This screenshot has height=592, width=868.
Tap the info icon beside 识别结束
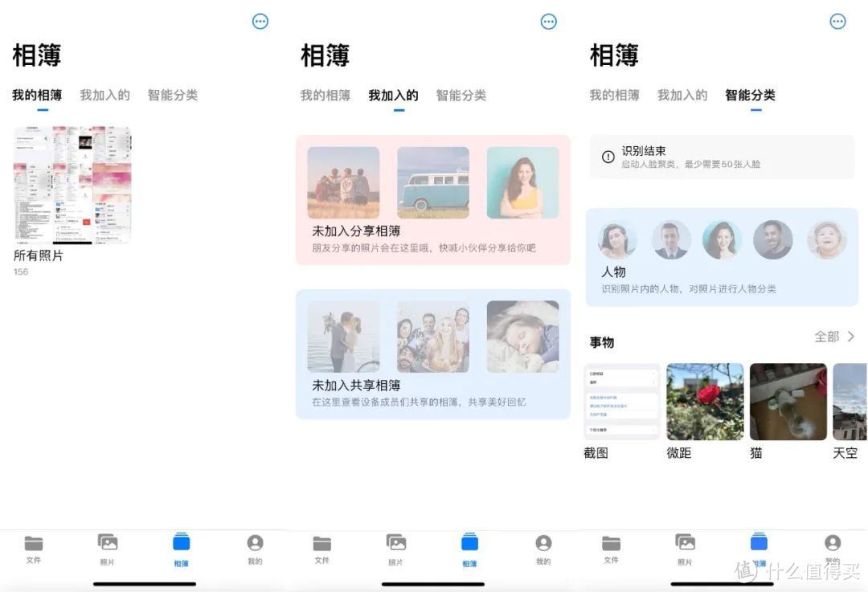tap(608, 157)
